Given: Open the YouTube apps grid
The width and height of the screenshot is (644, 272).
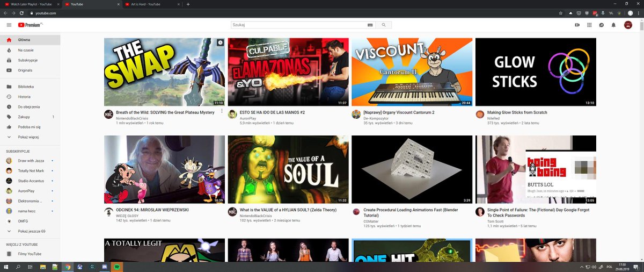Looking at the screenshot, I should [589, 25].
